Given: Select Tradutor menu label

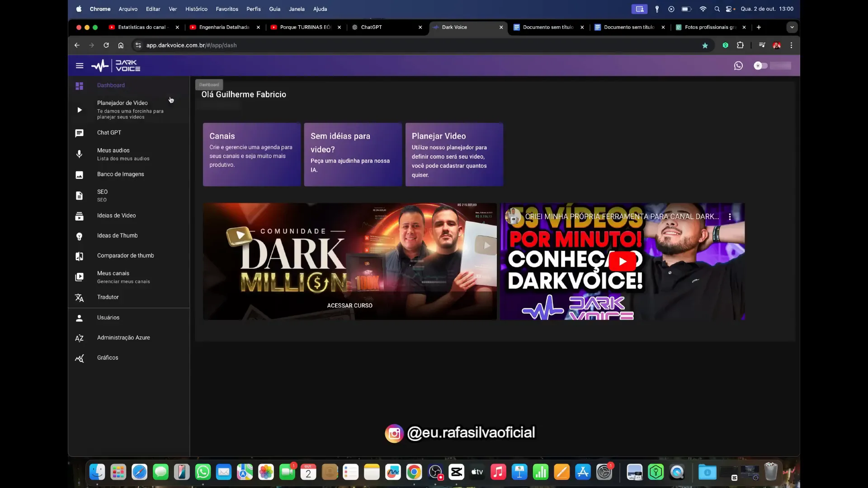Looking at the screenshot, I should 108,297.
